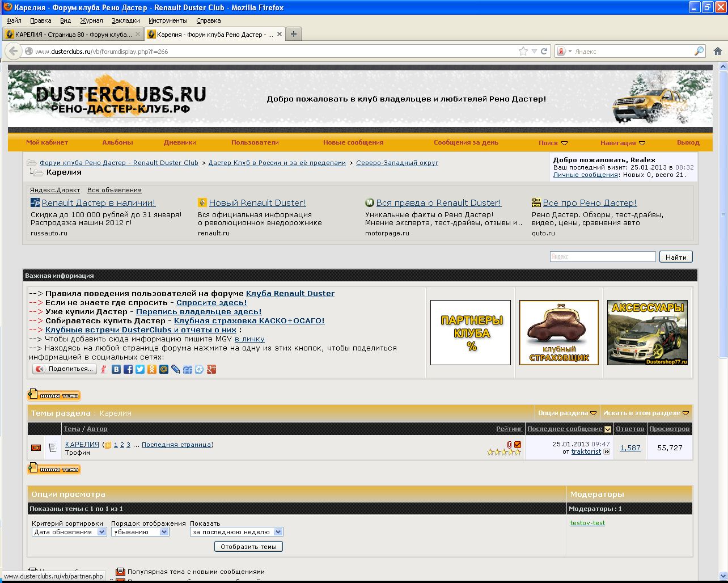Expand the Поиск menu in navbar

(x=553, y=143)
